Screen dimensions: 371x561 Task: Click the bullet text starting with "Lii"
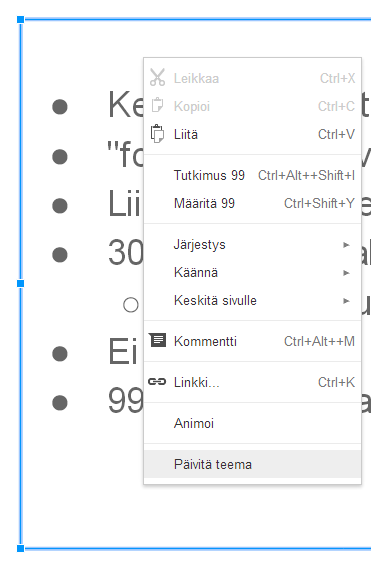124,203
